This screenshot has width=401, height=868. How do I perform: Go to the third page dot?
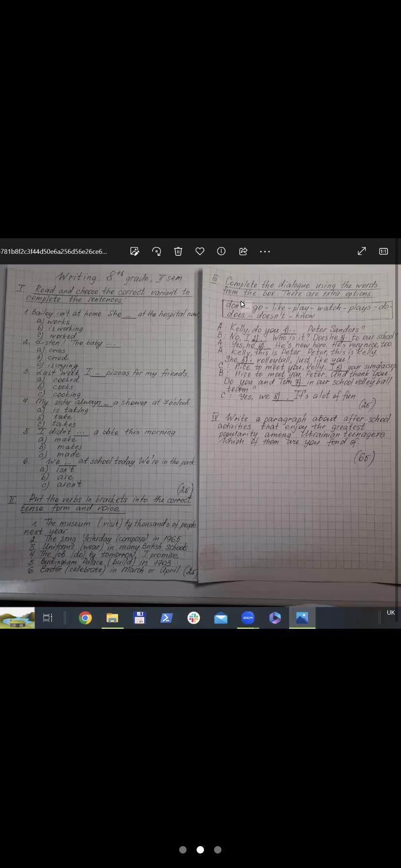click(217, 850)
